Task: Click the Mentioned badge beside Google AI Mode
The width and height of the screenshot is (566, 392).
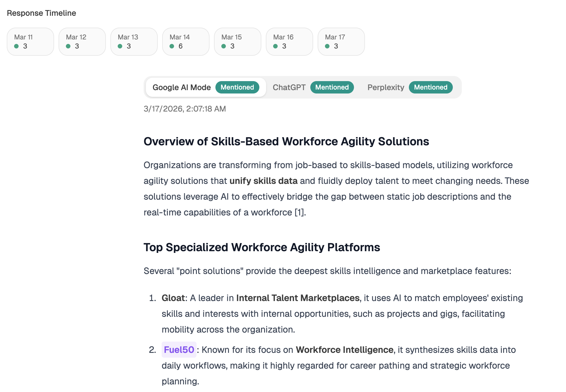Action: coord(237,87)
